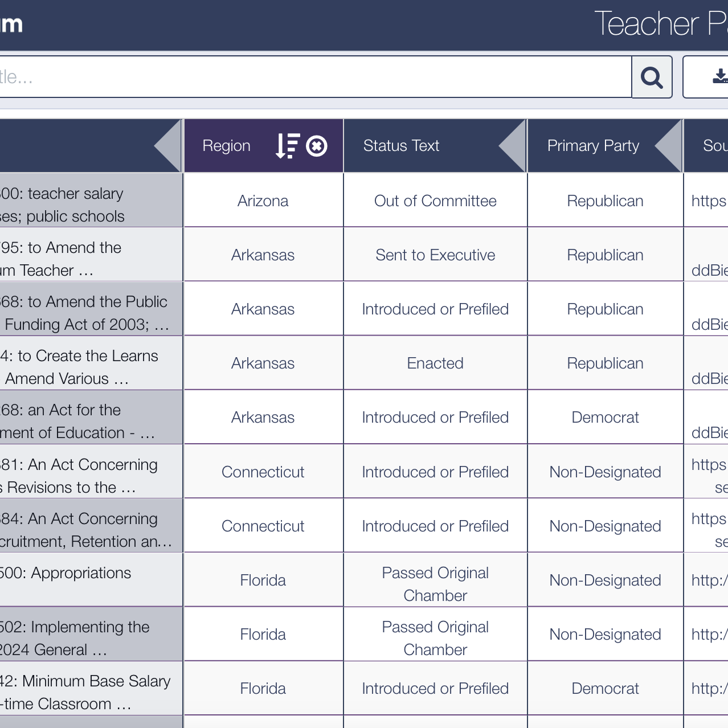The width and height of the screenshot is (728, 728).
Task: Select the Primary Party column header
Action: coord(593,146)
